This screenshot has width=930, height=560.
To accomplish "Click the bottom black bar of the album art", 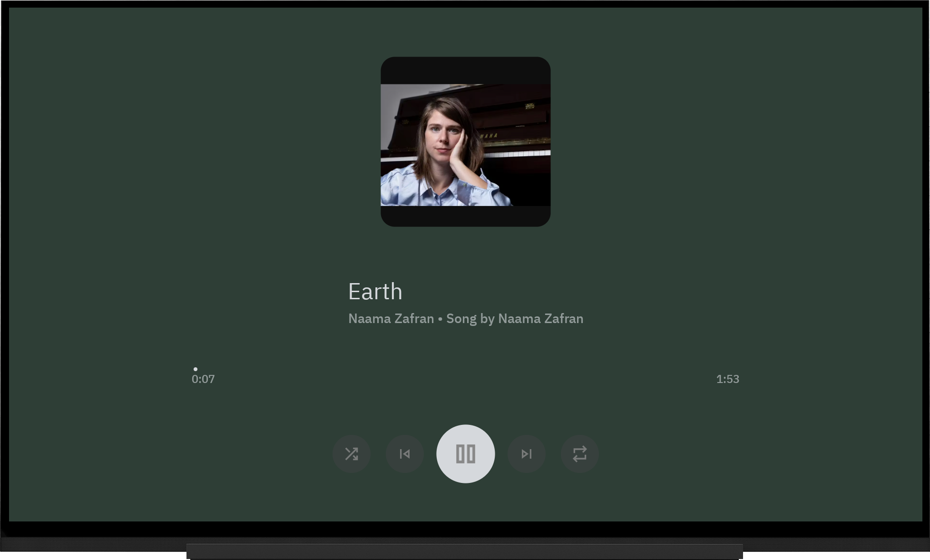I will pos(465,216).
